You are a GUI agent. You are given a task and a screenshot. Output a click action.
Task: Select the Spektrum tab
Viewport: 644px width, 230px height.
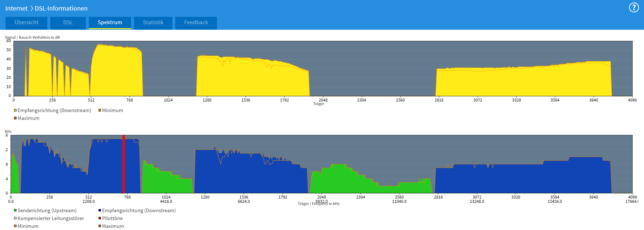(x=110, y=22)
